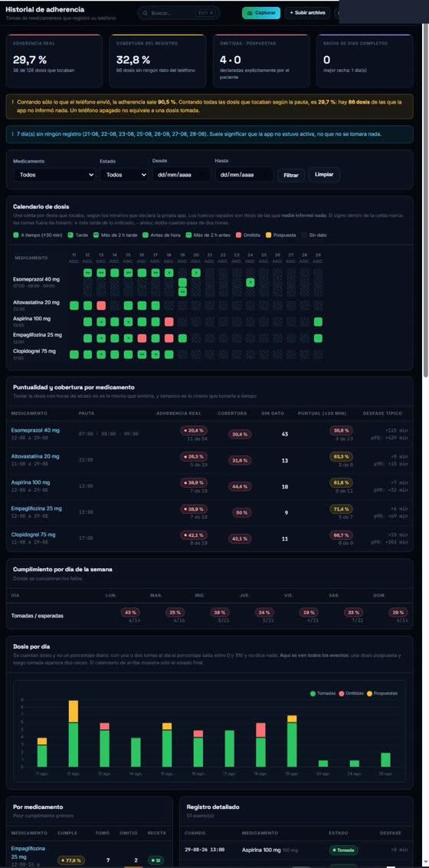Click the '83,3 %' puntual badge for Atorvastatina

pyautogui.click(x=342, y=457)
